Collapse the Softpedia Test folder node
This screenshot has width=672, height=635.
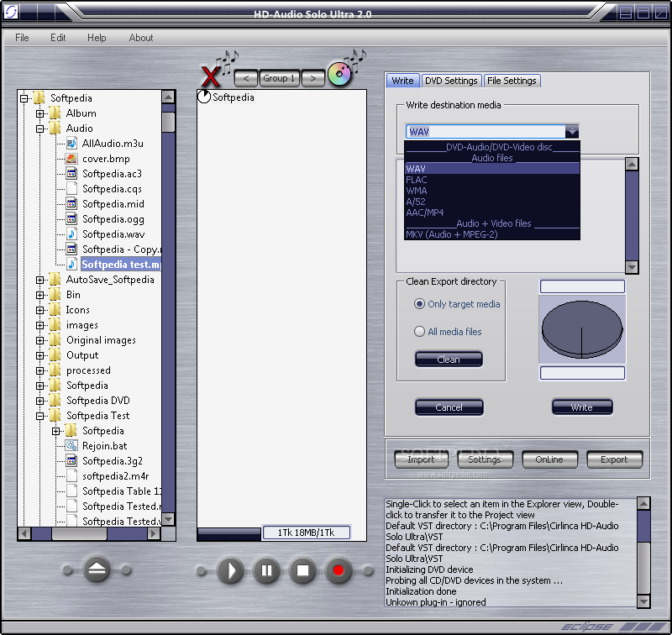click(x=39, y=416)
